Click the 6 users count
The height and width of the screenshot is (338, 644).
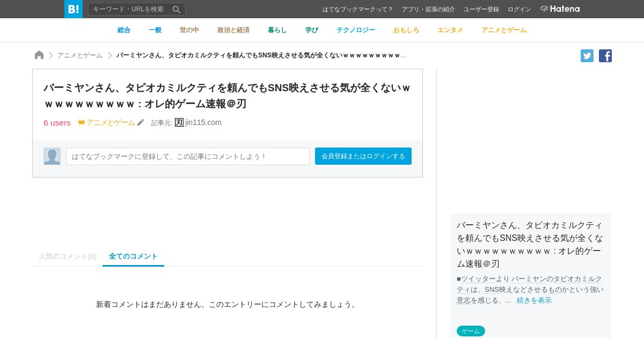tap(57, 122)
